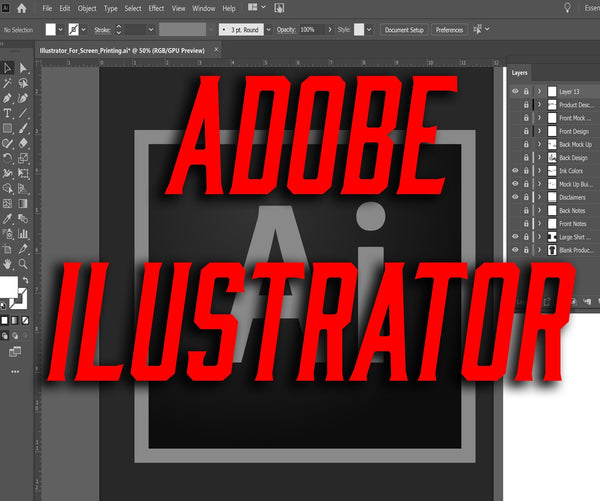Select the Paintbrush tool
600x501 pixels.
tap(23, 128)
